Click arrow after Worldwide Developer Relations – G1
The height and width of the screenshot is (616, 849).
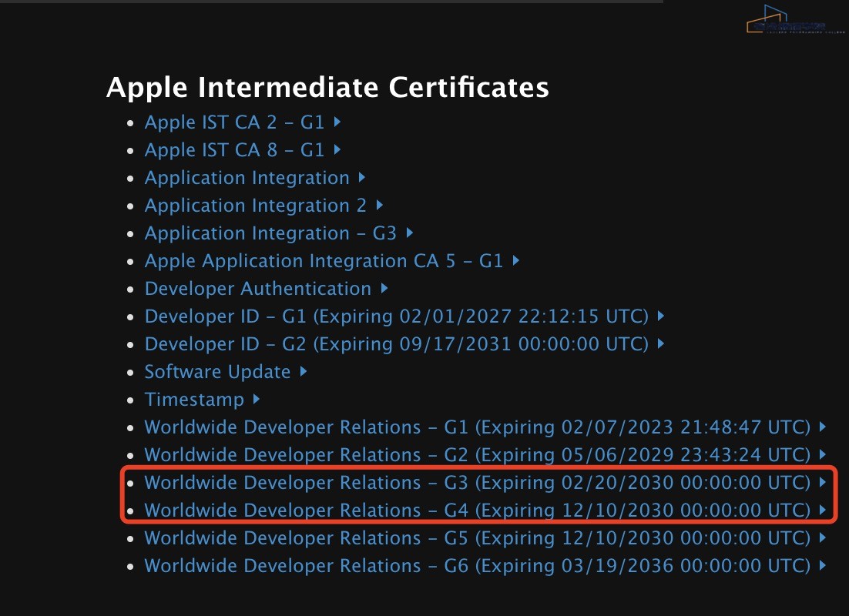point(823,427)
